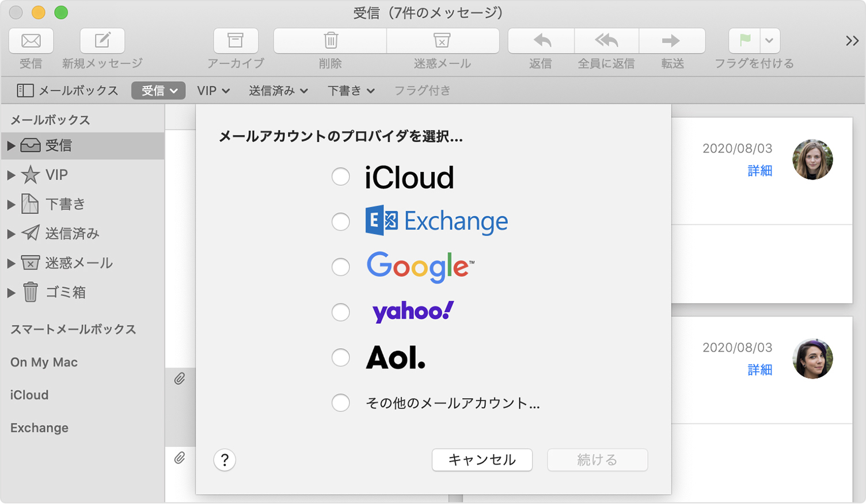Screen dimensions: 866x504
Task: Click the 続ける button
Action: (x=597, y=460)
